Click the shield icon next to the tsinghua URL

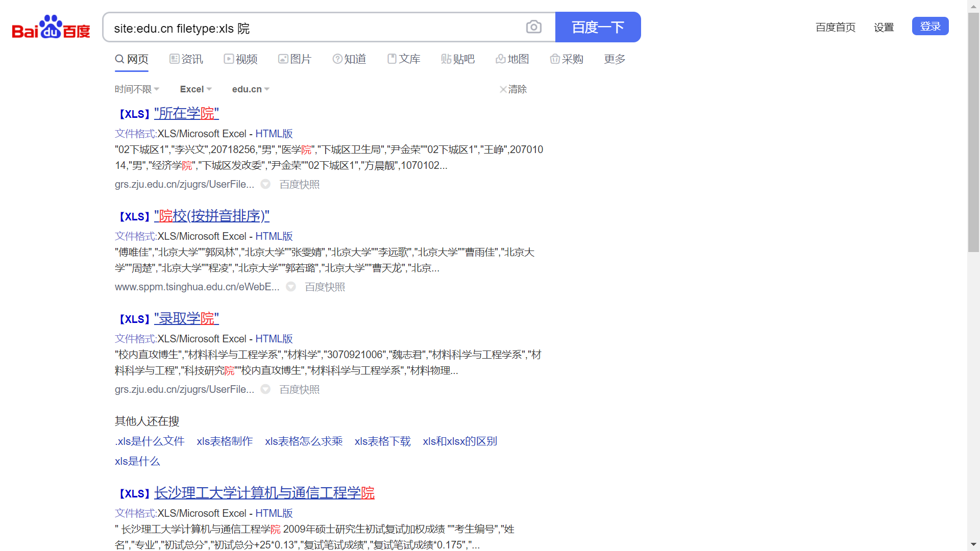coord(291,287)
